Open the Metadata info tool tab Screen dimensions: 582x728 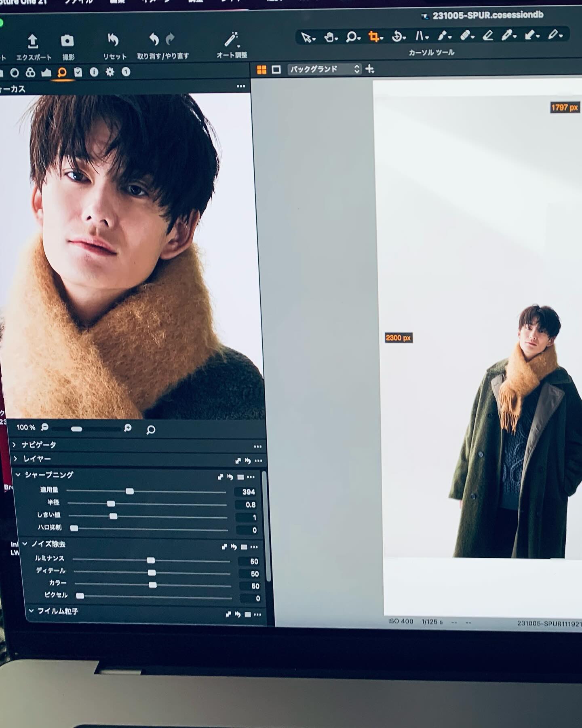[94, 72]
